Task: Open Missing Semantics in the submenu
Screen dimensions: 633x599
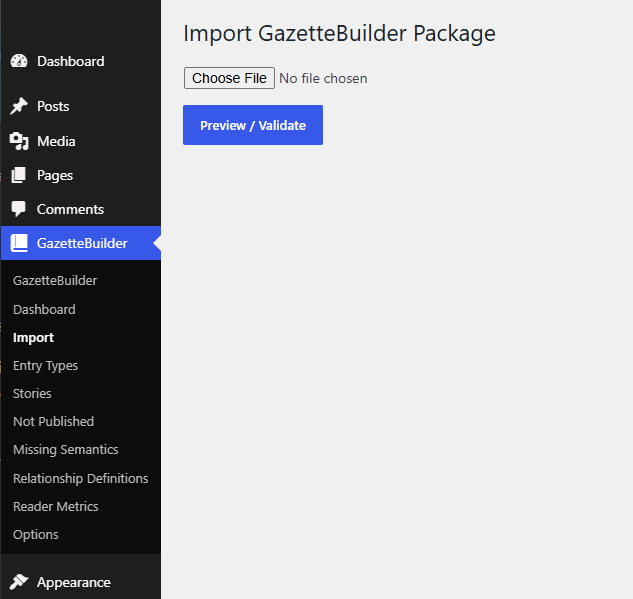Action: tap(65, 450)
